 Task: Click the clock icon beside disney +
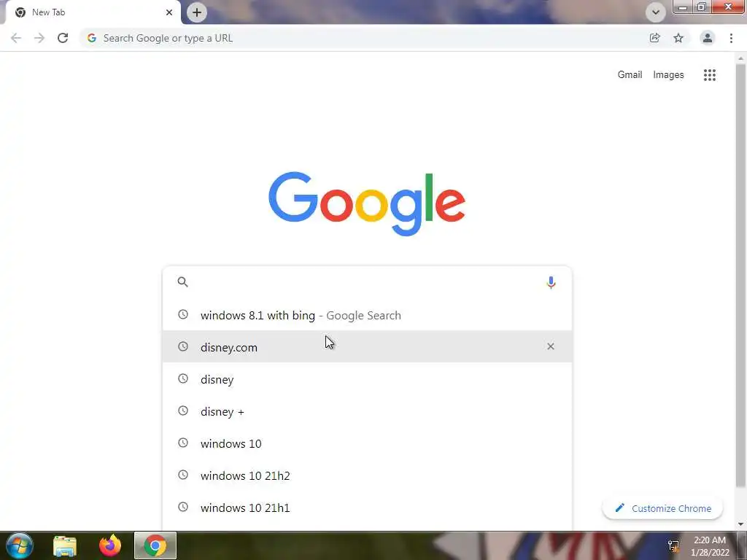[183, 411]
